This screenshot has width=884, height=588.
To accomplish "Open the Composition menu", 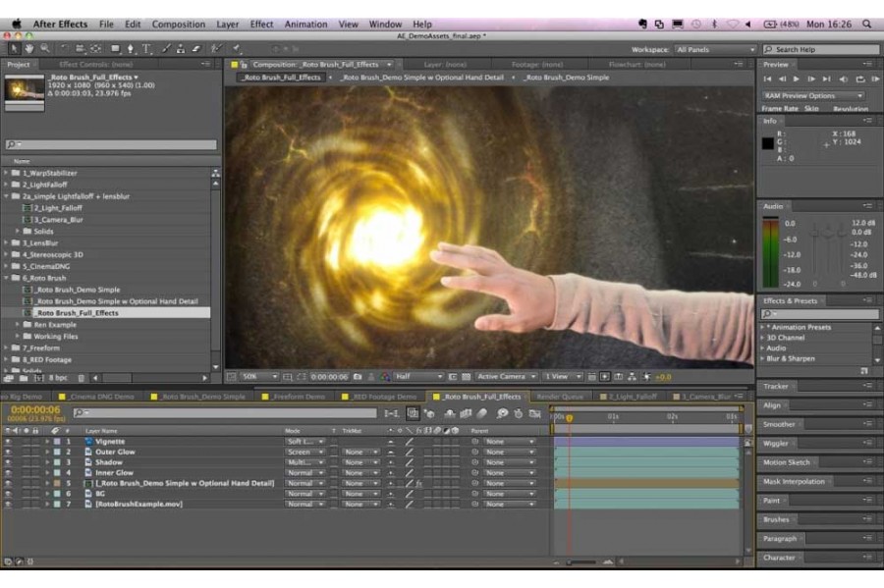I will tap(178, 25).
